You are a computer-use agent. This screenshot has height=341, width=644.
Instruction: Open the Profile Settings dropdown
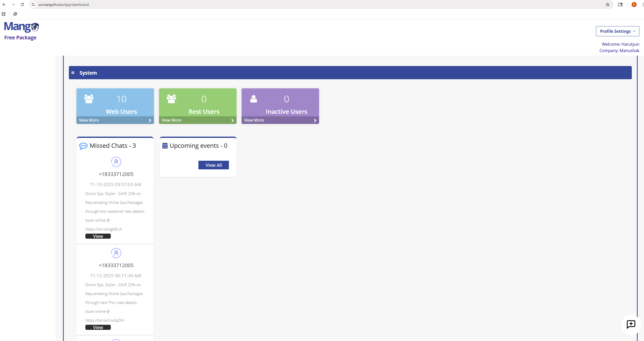click(x=617, y=31)
